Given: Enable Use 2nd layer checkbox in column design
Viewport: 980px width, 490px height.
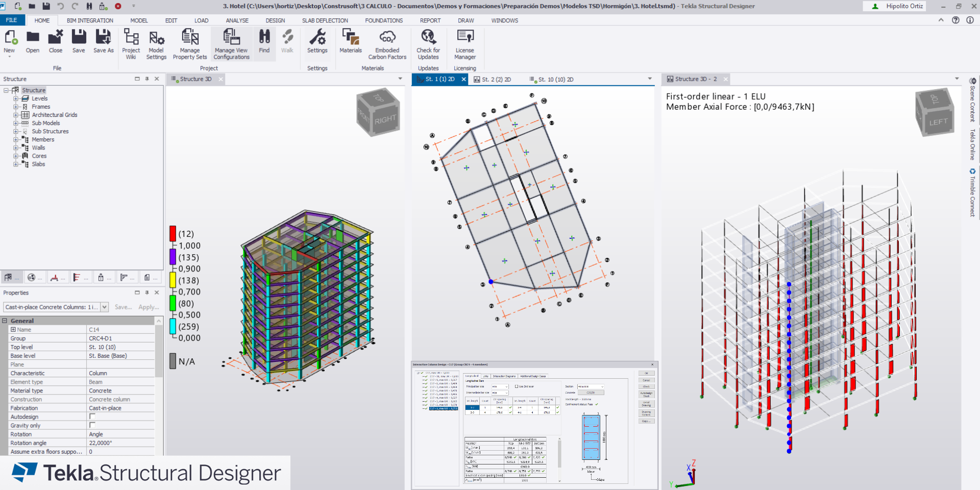Looking at the screenshot, I should pyautogui.click(x=517, y=386).
